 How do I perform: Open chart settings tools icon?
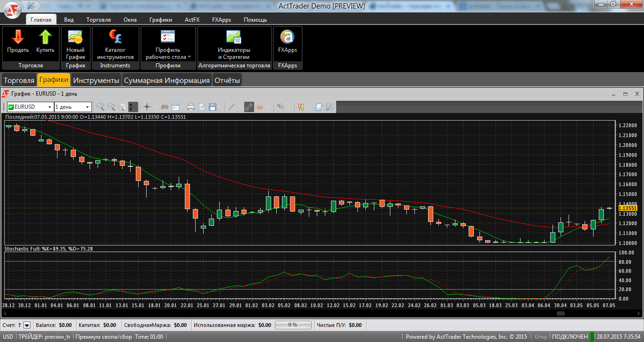(330, 107)
